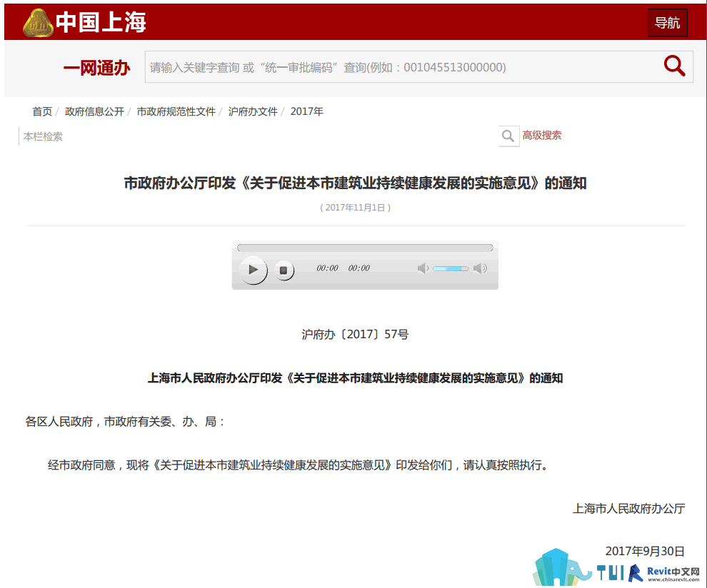The height and width of the screenshot is (588, 707).
Task: Click the addressee line 各区人民政府
Action: pyautogui.click(x=125, y=422)
